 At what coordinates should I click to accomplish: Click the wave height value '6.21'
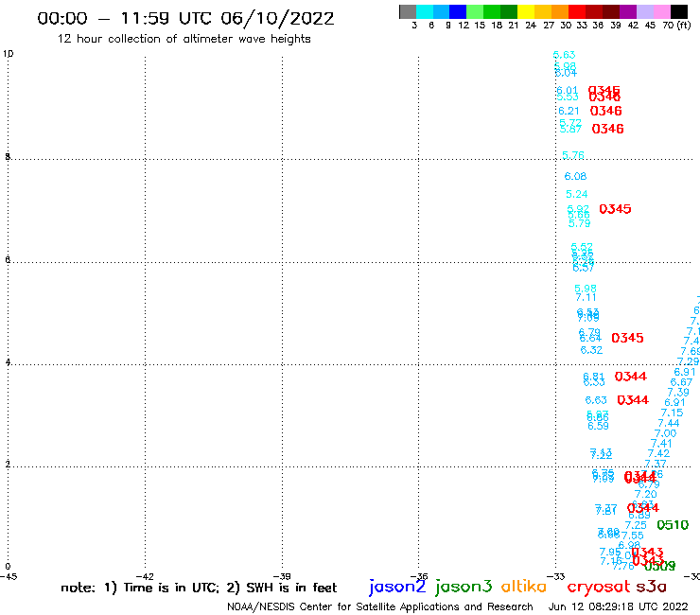(569, 111)
